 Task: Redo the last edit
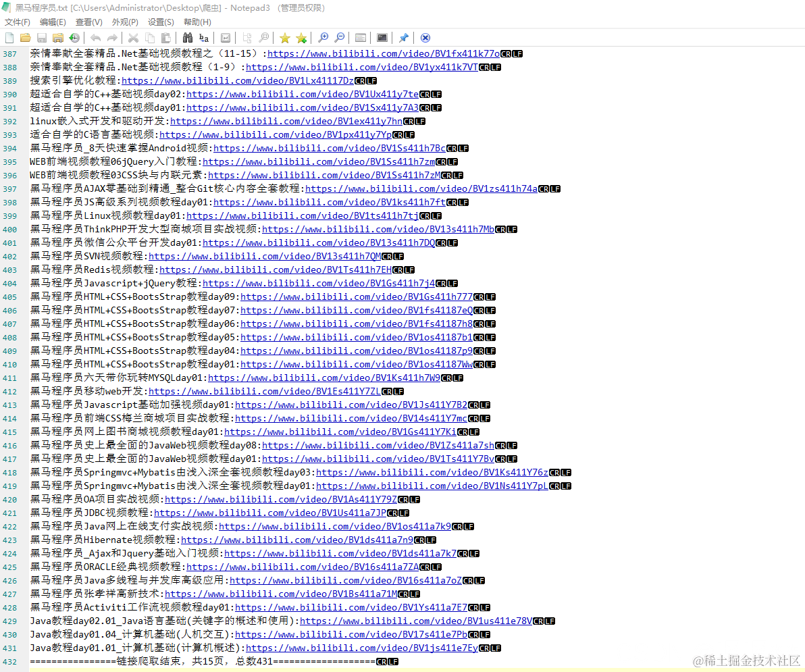(112, 38)
